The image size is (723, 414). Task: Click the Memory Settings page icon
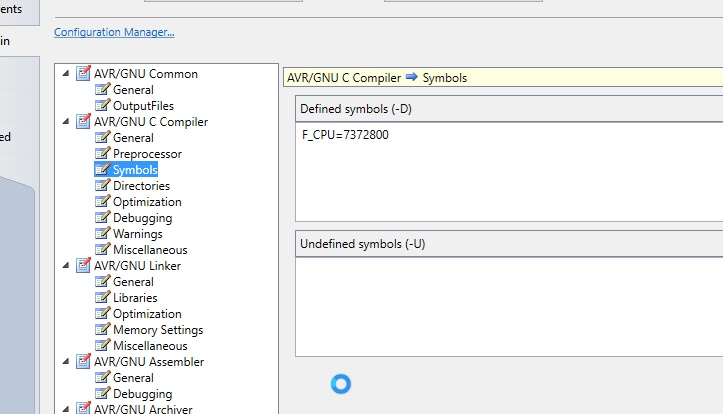click(102, 330)
